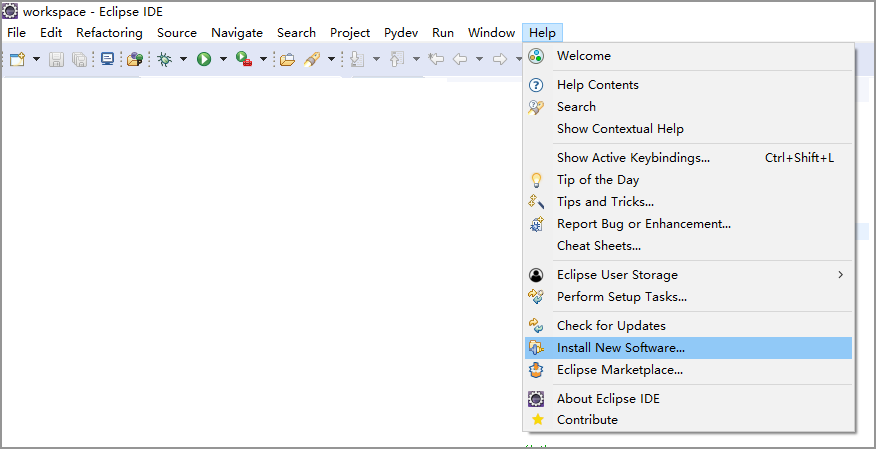Click the Search flashlight toolbar icon
This screenshot has width=876, height=449.
(x=312, y=59)
